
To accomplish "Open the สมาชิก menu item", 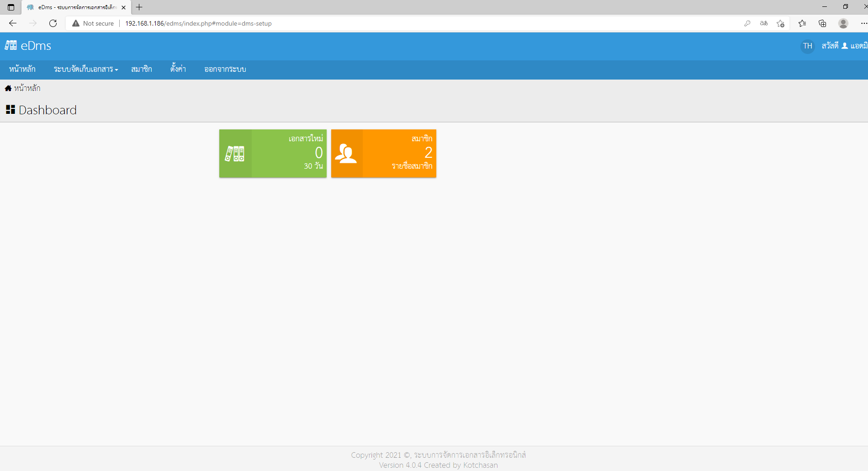I will point(142,69).
